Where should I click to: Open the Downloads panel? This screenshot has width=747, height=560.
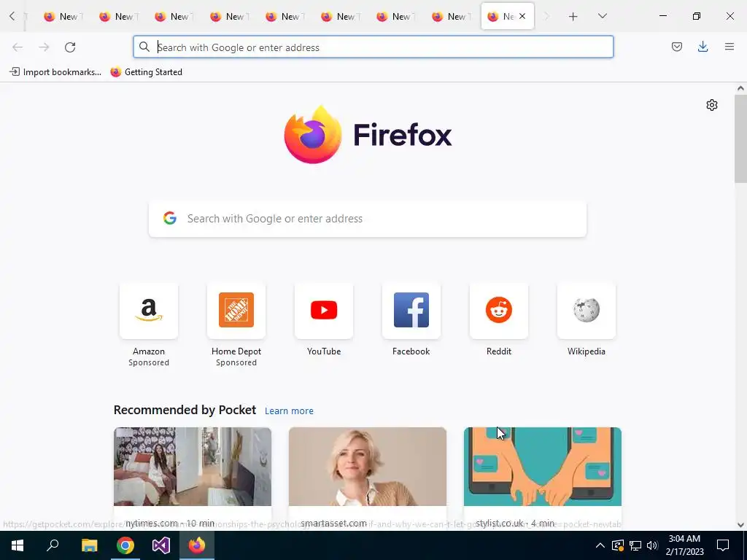(x=703, y=47)
